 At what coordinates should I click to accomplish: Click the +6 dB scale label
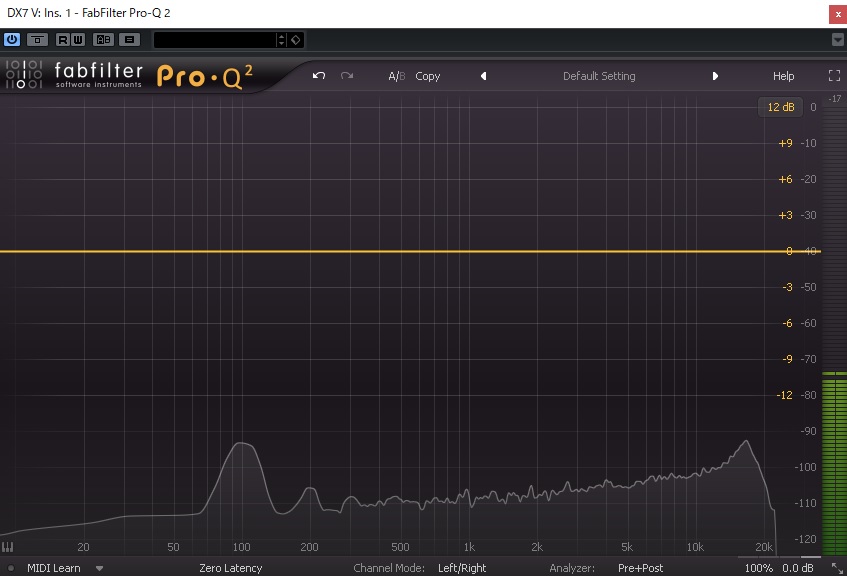point(785,179)
